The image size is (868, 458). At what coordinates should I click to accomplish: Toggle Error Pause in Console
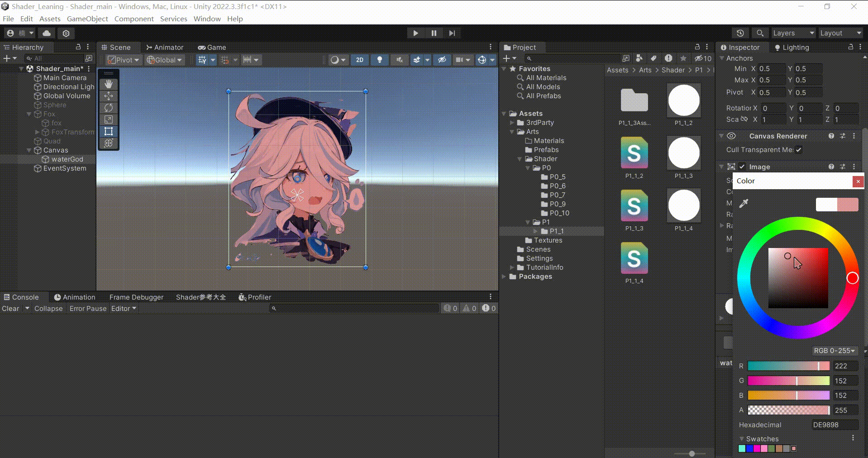88,309
